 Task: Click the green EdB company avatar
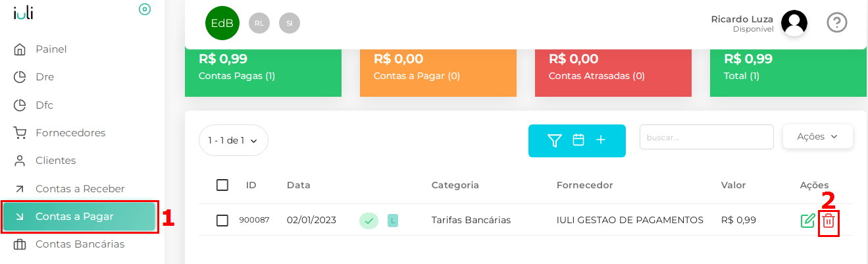pyautogui.click(x=222, y=23)
